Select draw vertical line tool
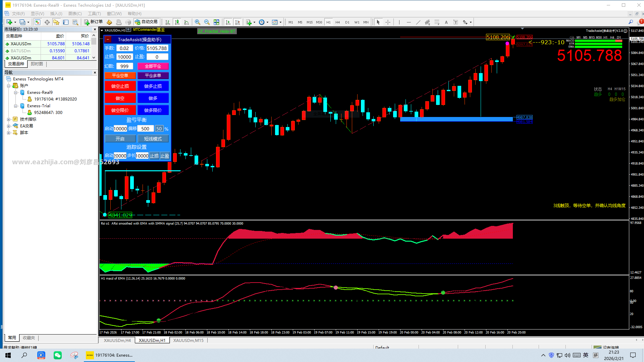 [x=399, y=22]
